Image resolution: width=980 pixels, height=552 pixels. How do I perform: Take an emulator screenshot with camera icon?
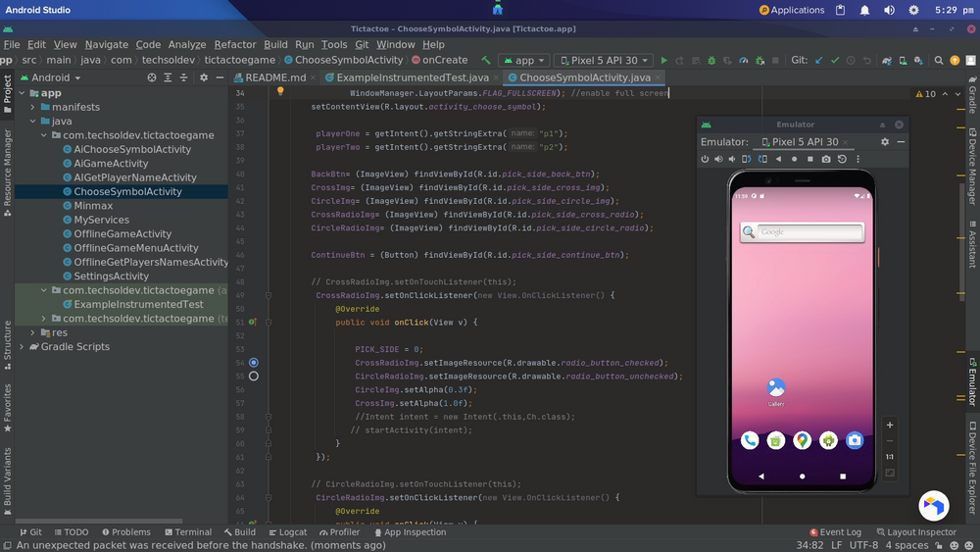click(x=826, y=159)
